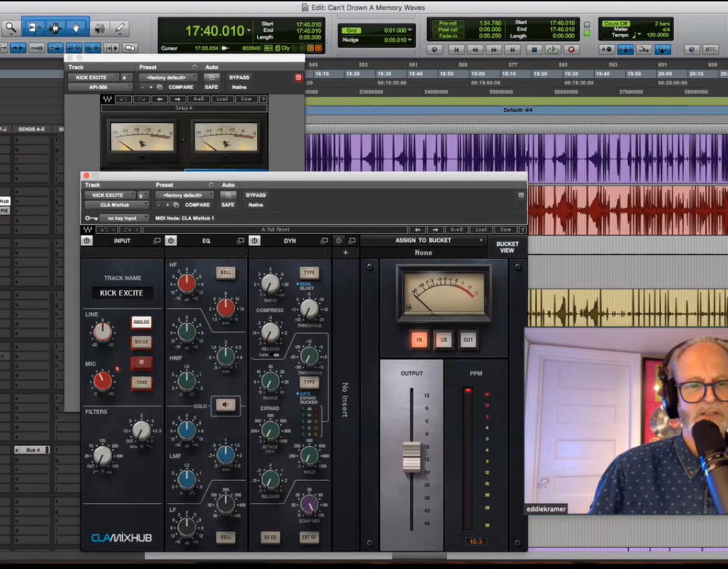Viewport: 728px width, 569px height.
Task: Select the Grabber hand tool
Action: click(76, 28)
